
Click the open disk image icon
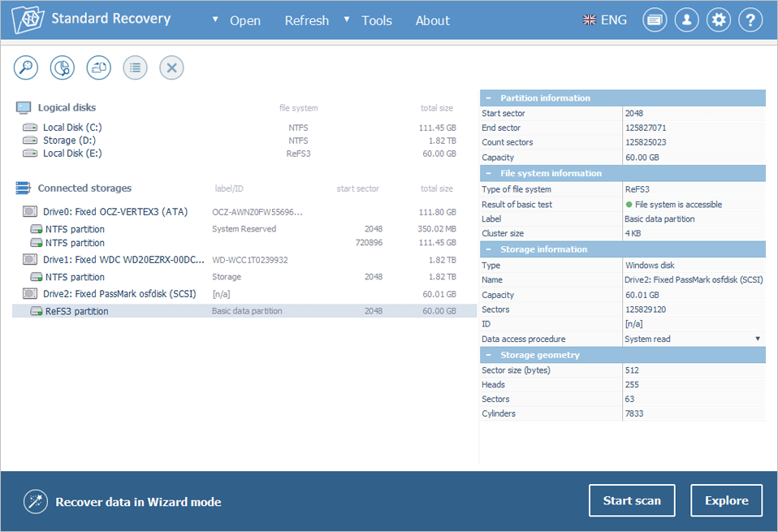point(99,68)
